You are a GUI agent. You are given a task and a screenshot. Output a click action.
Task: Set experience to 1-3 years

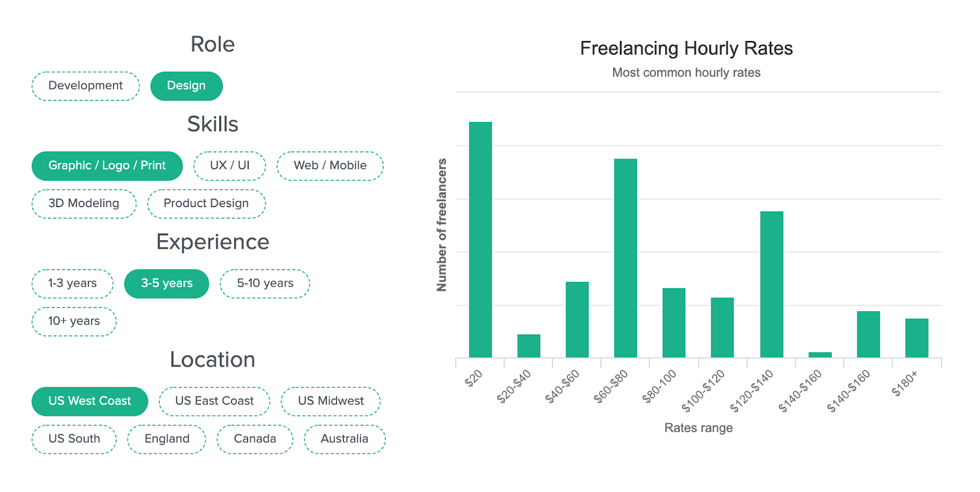click(72, 284)
